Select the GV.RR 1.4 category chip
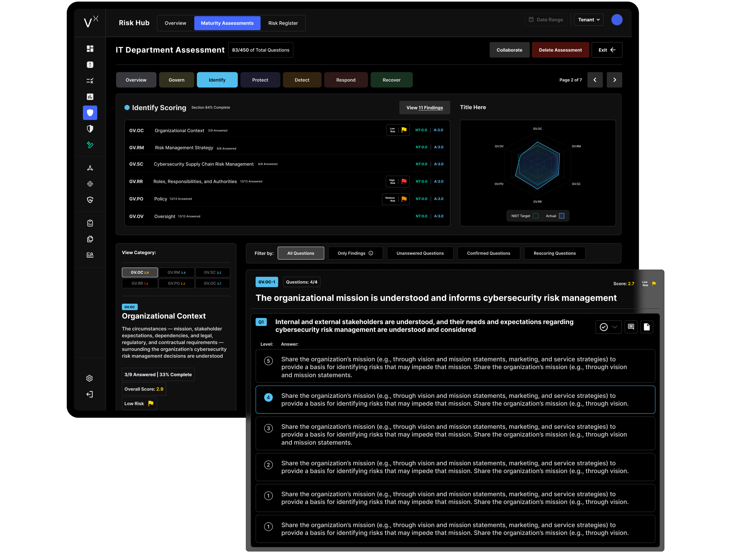The height and width of the screenshot is (560, 738). click(x=140, y=284)
